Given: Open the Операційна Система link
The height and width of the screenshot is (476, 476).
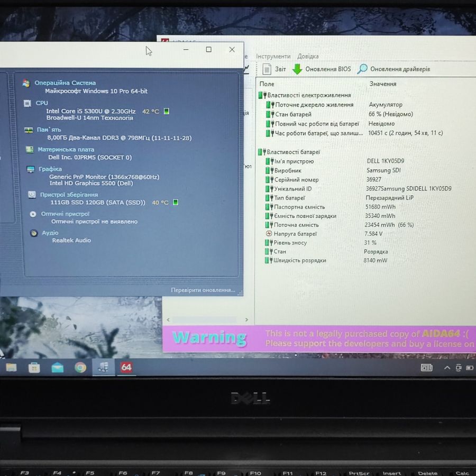Looking at the screenshot, I should (65, 83).
